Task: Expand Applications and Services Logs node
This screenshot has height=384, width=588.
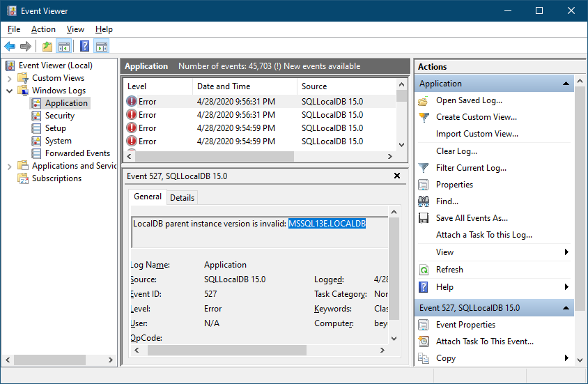Action: tap(10, 166)
